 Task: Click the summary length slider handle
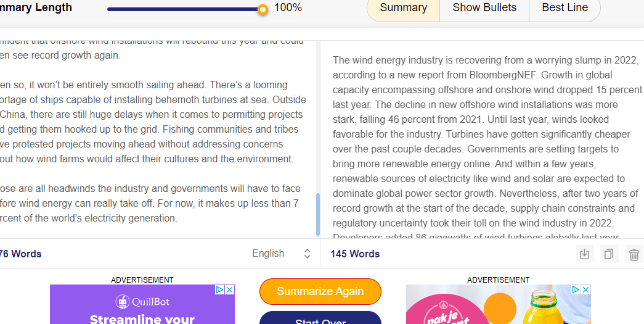click(263, 9)
